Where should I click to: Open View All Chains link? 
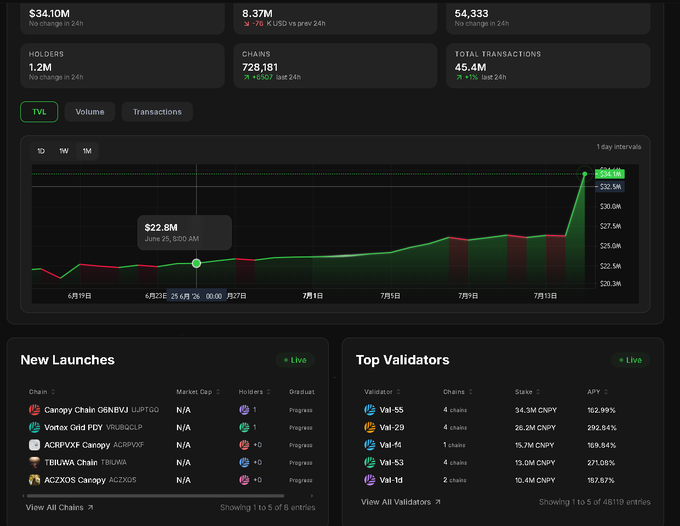59,507
